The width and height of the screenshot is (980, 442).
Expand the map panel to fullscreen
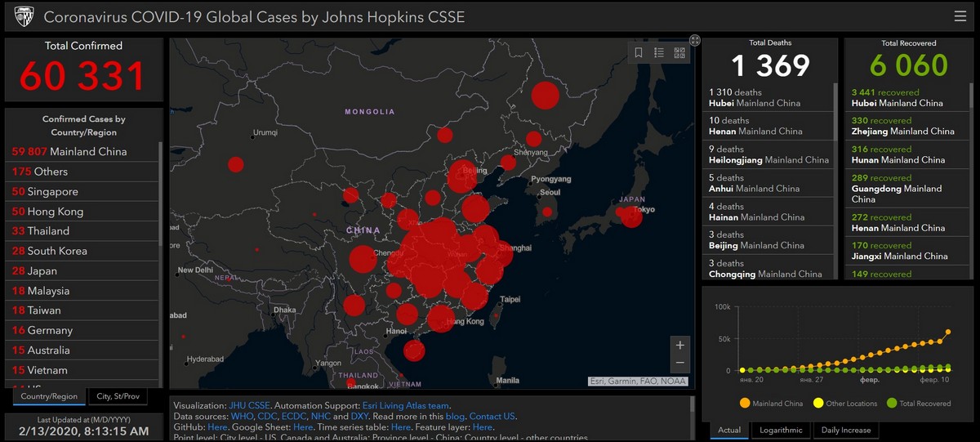coord(695,39)
